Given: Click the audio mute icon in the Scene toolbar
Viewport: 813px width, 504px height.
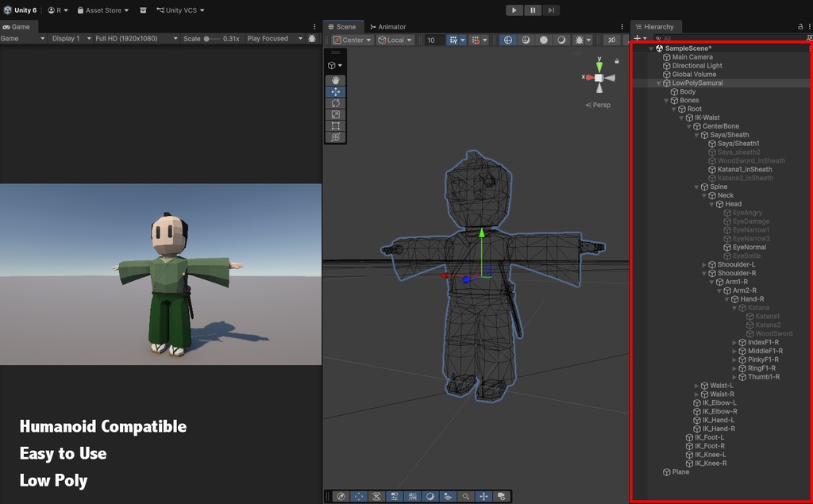Looking at the screenshot, I should click(526, 40).
